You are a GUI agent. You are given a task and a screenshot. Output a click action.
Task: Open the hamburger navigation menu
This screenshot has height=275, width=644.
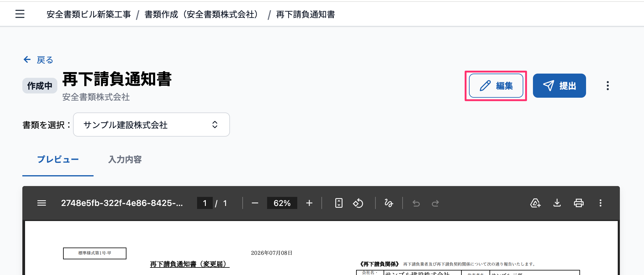[20, 14]
